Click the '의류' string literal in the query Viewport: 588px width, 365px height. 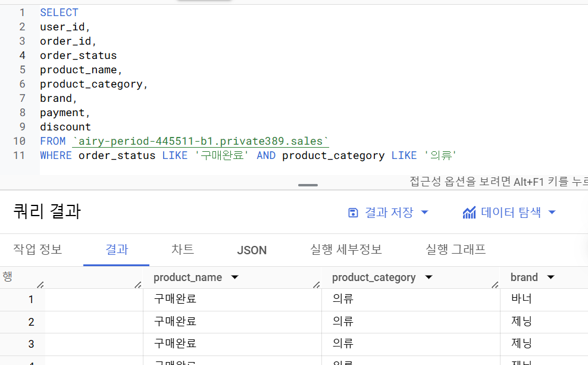point(440,155)
